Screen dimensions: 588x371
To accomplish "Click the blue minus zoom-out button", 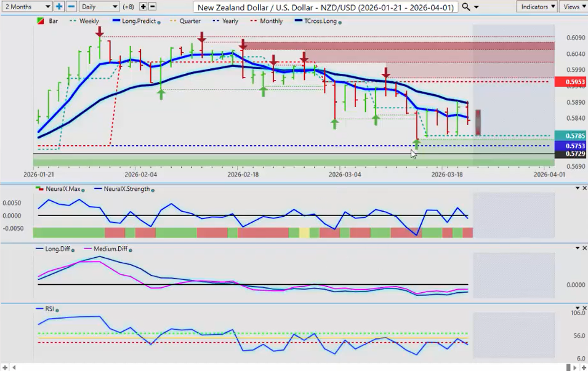I will (71, 6).
